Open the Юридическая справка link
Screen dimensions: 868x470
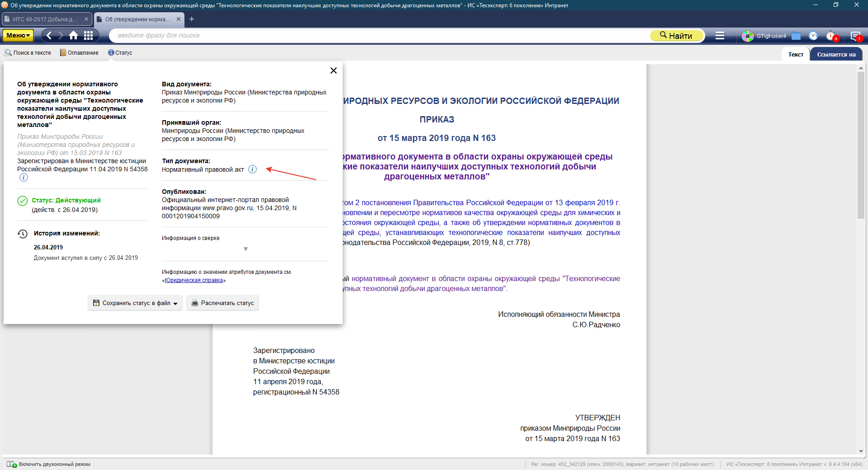point(193,280)
